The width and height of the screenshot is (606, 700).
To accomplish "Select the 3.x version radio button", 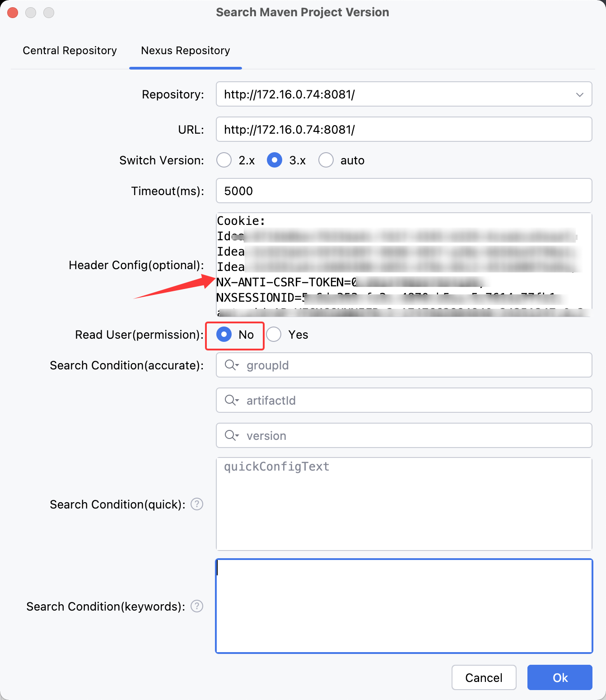I will point(275,160).
